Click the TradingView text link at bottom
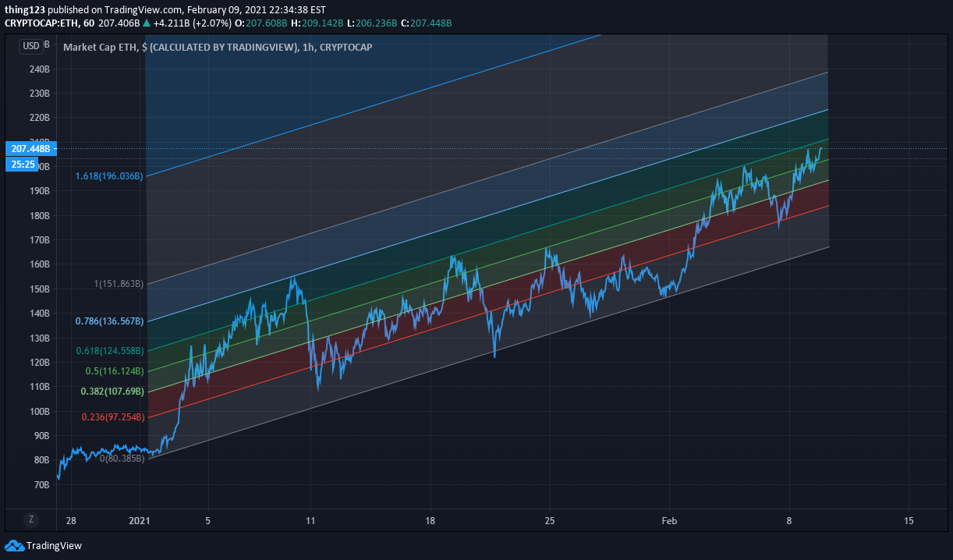 54,546
